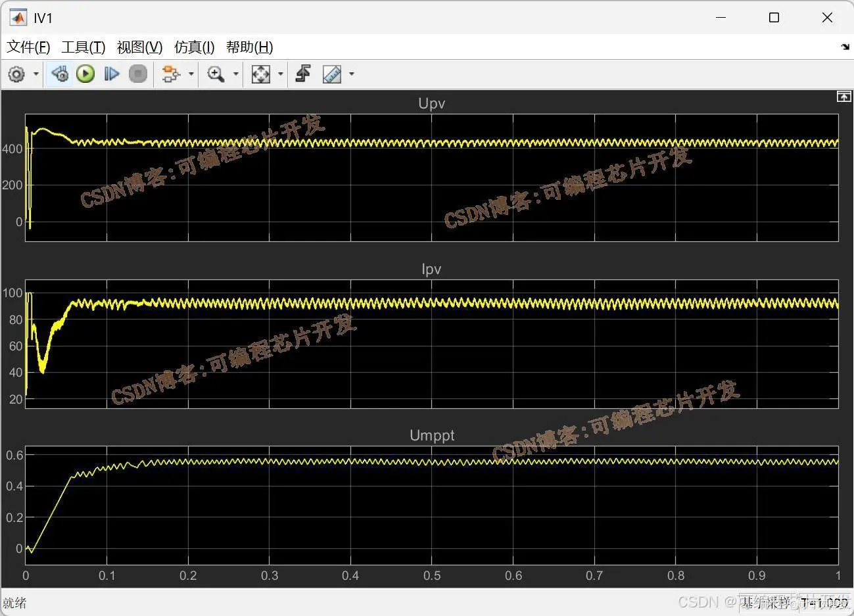Expand the Scale Axes dropdown arrow

click(281, 74)
